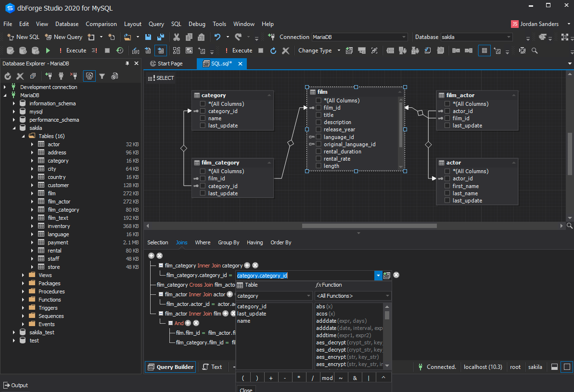This screenshot has height=392, width=574.
Task: Click the Refresh icon in Database Explorer
Action: (x=7, y=76)
